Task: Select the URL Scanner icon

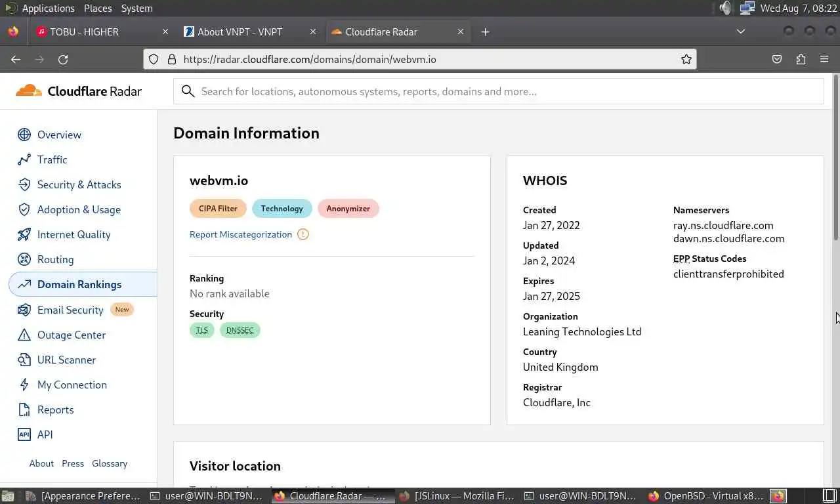Action: [x=24, y=360]
